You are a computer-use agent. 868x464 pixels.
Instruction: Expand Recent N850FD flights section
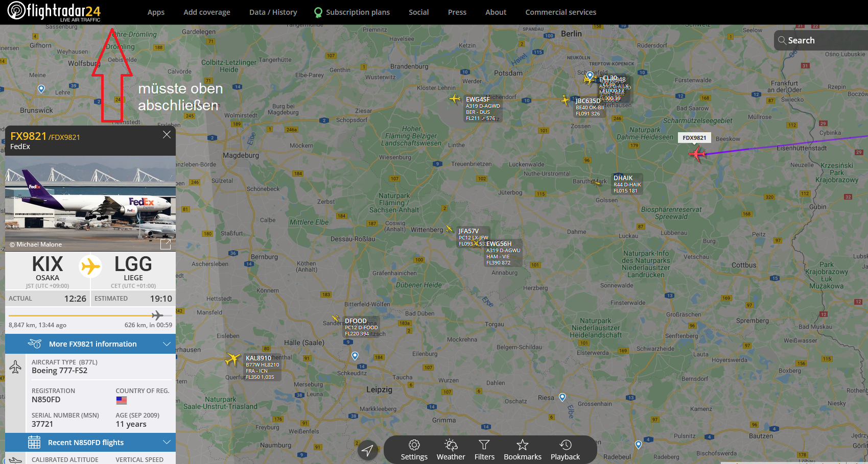coord(90,443)
